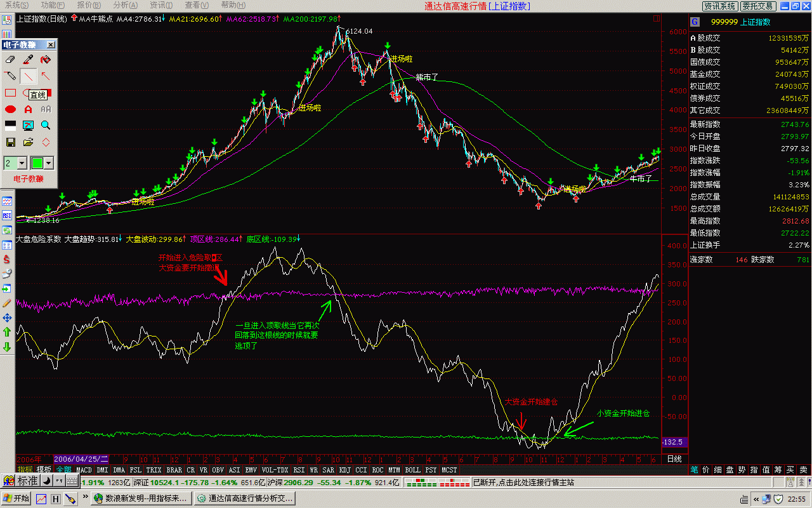Select the TRIX indicator tab
The image size is (812, 508).
tap(154, 470)
